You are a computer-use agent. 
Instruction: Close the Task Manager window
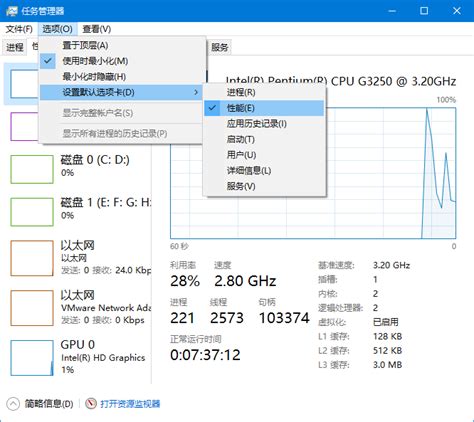tap(457, 11)
